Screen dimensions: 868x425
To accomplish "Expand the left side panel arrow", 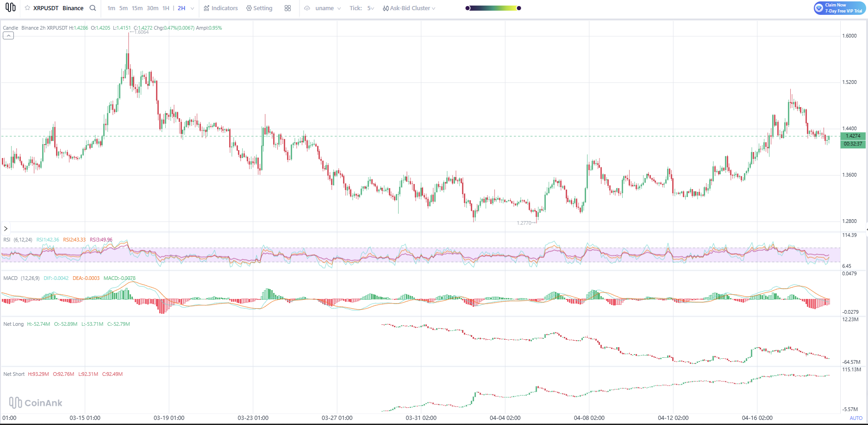I will tap(6, 228).
